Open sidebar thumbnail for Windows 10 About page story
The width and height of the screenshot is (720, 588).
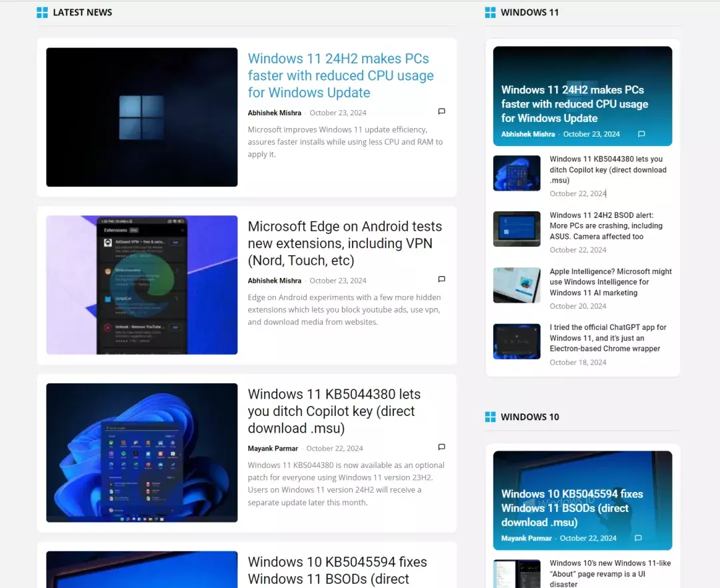[x=517, y=574]
